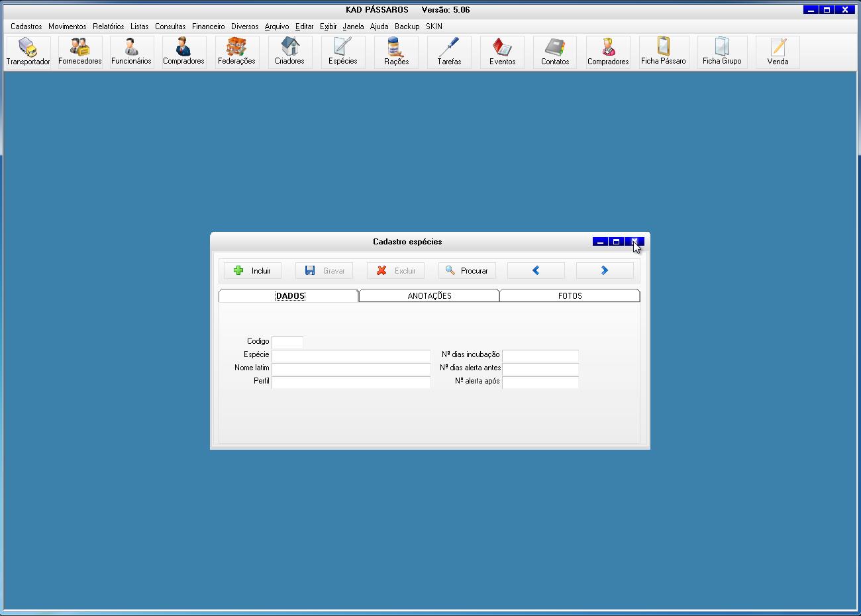The image size is (861, 616).
Task: Open the Financeiro menu
Action: [x=209, y=26]
